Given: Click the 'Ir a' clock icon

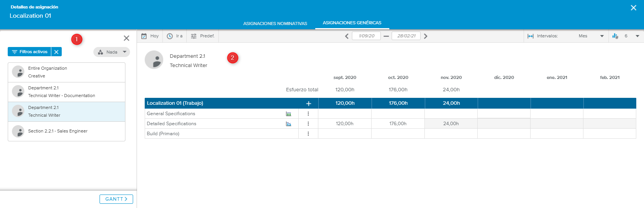Looking at the screenshot, I should coord(170,36).
